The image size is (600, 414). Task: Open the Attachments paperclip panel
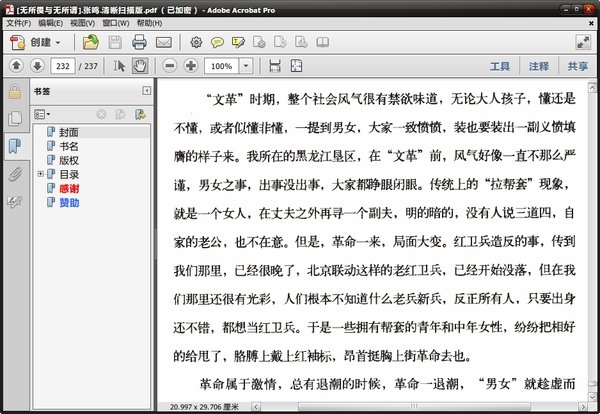pos(14,174)
